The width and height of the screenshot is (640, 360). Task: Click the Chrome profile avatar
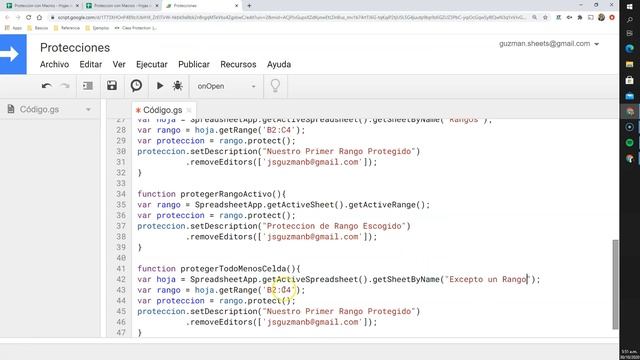pyautogui.click(x=601, y=17)
